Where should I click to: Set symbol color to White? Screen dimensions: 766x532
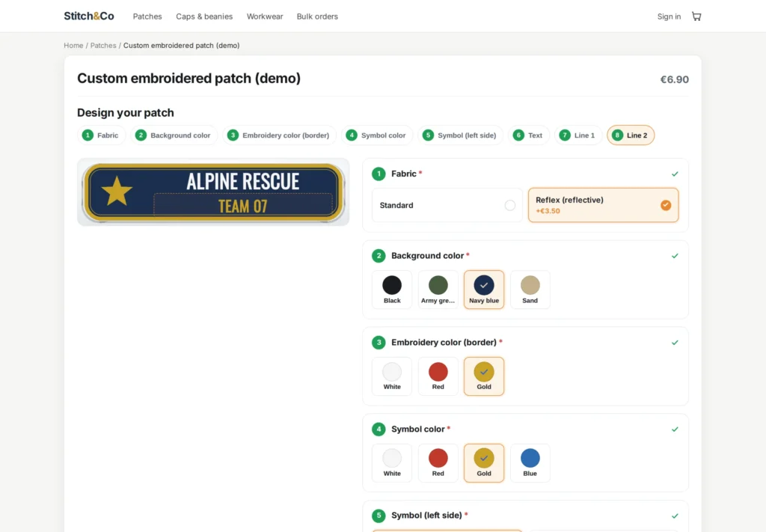[392, 463]
